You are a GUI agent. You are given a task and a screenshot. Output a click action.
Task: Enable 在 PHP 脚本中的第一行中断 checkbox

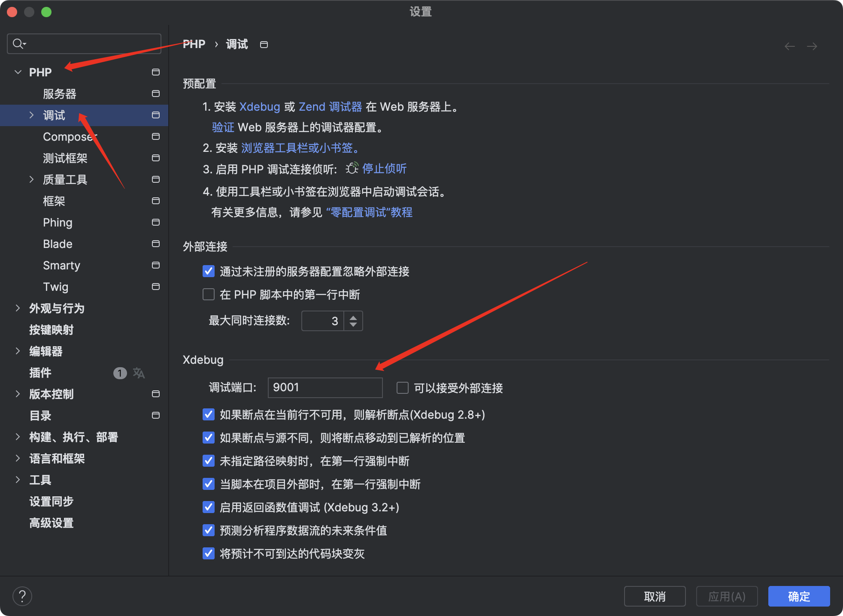tap(209, 295)
